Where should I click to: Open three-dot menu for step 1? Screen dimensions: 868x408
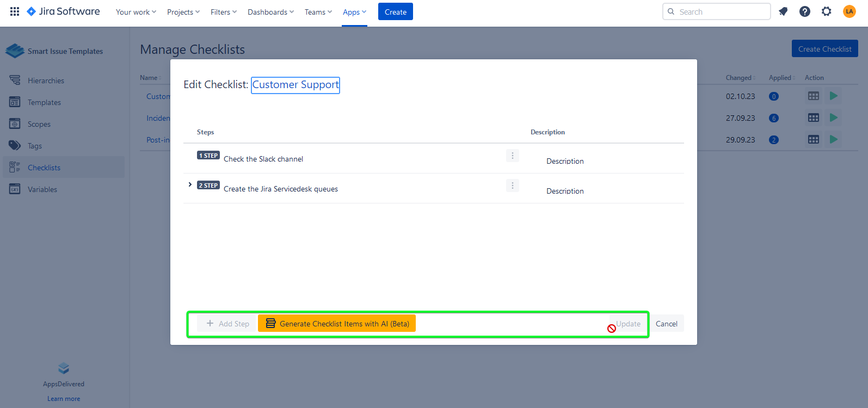coord(512,156)
